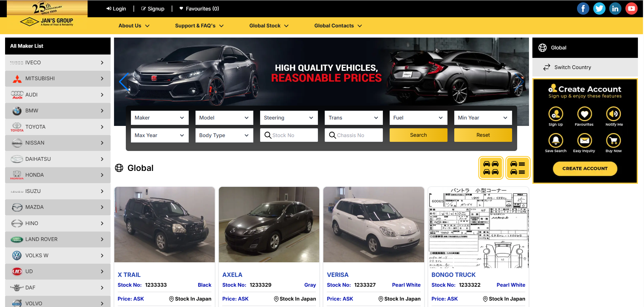Click the Login link

(x=116, y=9)
